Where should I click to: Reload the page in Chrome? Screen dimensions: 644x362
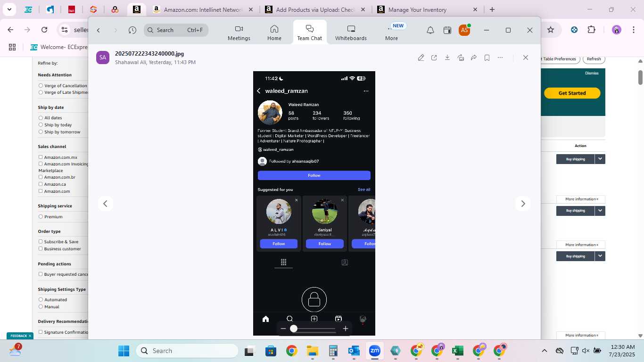click(x=44, y=30)
